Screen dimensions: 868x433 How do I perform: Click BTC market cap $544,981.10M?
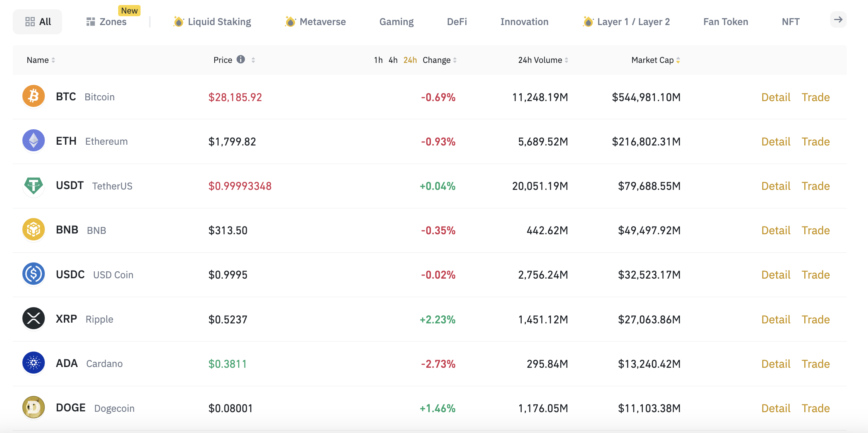[646, 97]
